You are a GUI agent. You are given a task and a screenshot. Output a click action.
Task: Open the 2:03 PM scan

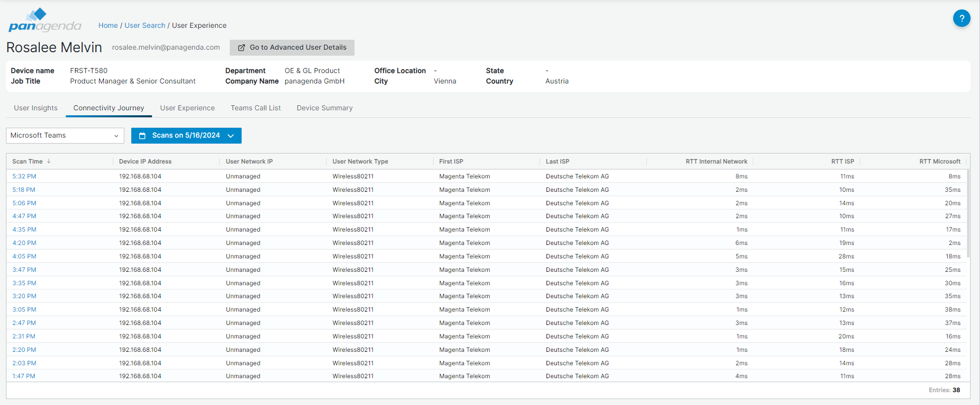coord(24,363)
